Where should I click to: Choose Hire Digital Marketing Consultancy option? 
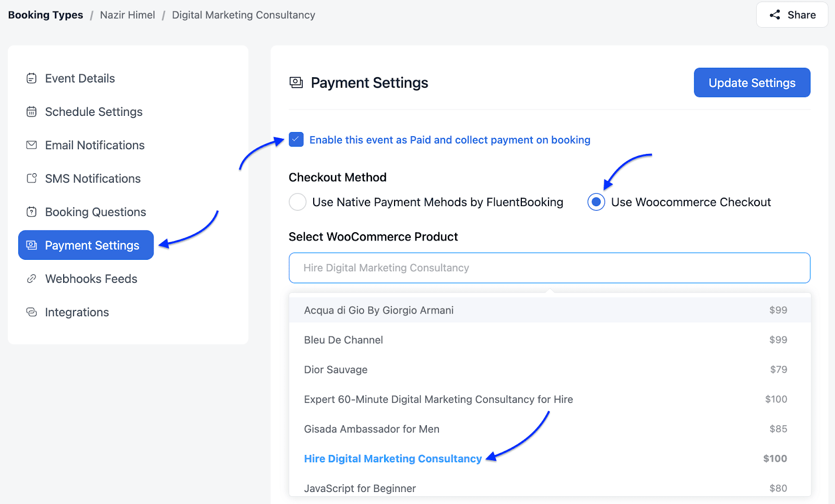tap(392, 459)
